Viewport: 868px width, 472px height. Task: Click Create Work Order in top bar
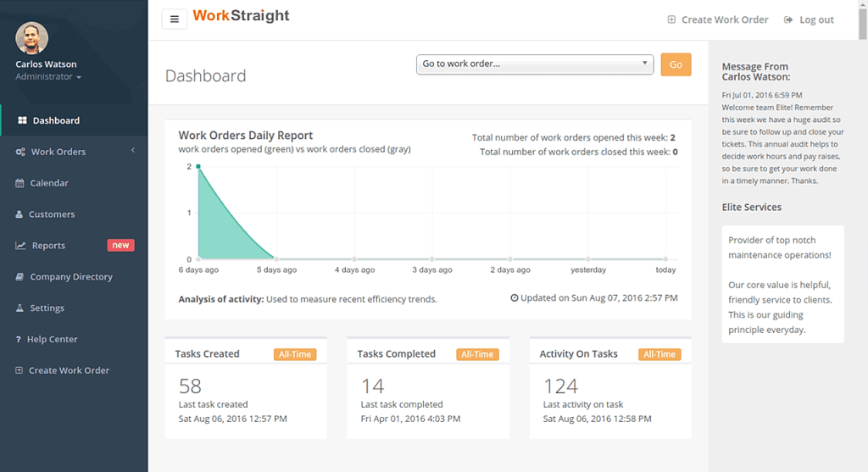click(x=717, y=19)
